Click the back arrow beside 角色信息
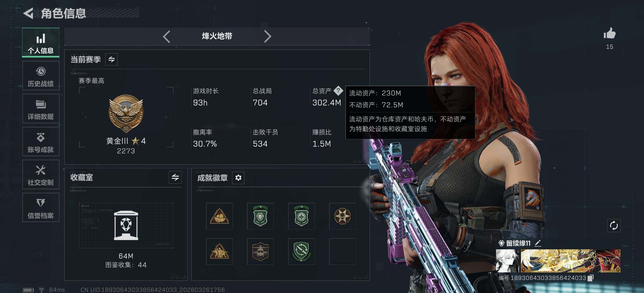 [x=29, y=13]
